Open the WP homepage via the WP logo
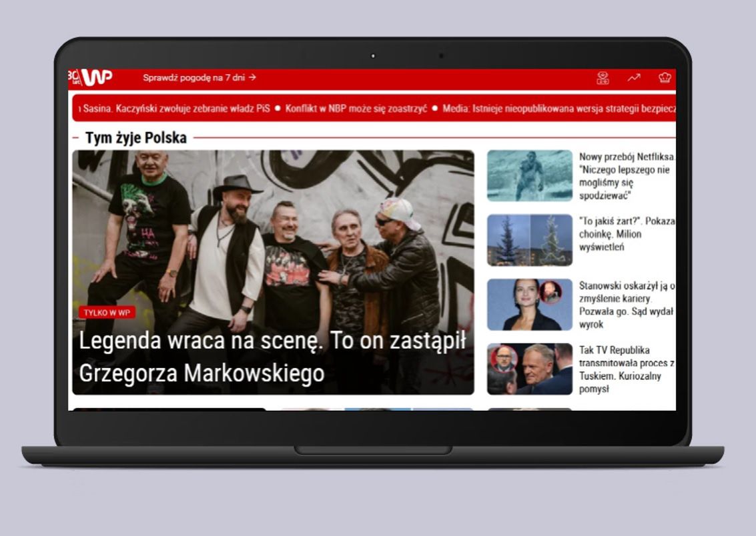 [x=97, y=78]
